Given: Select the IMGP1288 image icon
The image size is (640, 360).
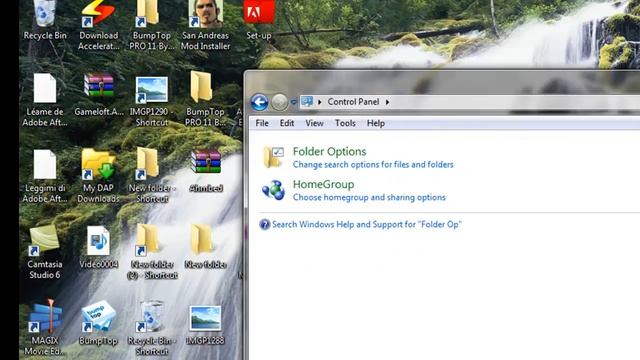Looking at the screenshot, I should 205,319.
